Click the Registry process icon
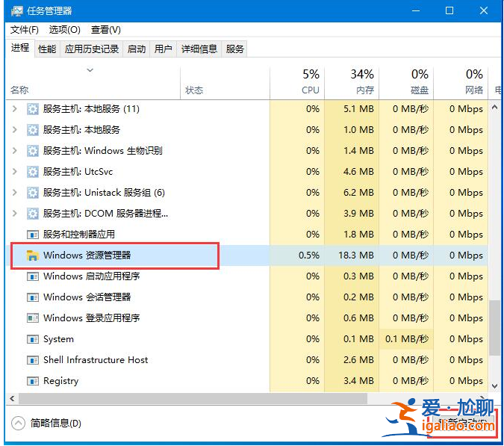504x446 pixels. [32, 381]
